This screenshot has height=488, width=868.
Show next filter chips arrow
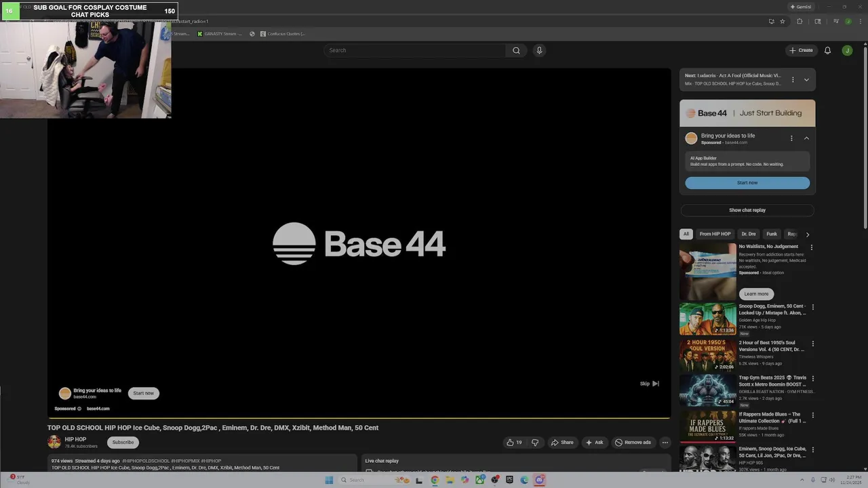coord(807,235)
